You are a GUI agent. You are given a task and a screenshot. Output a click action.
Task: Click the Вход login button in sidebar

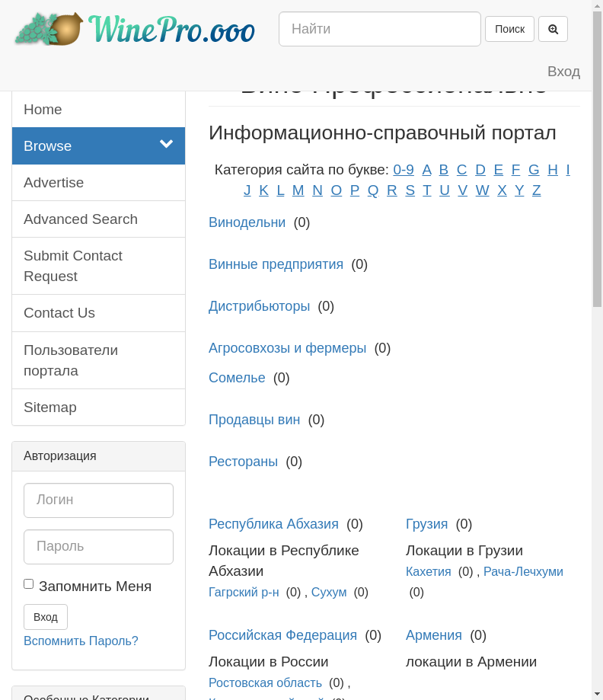pos(46,617)
